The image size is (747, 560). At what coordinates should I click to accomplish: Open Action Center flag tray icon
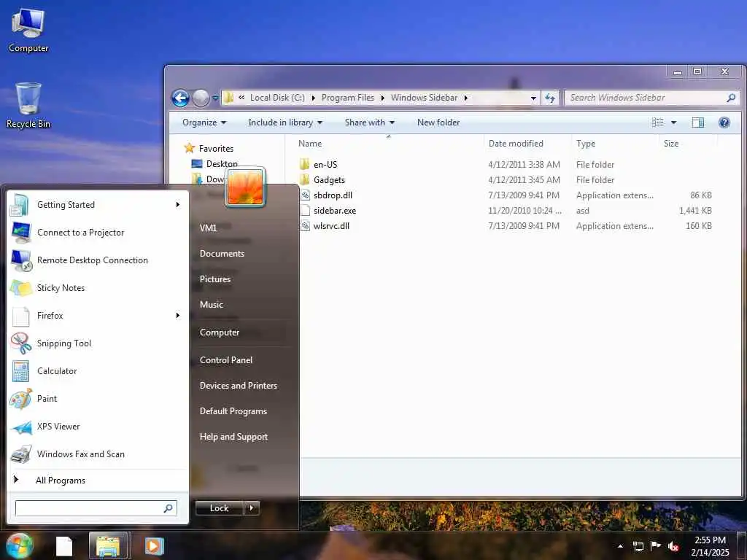click(656, 546)
